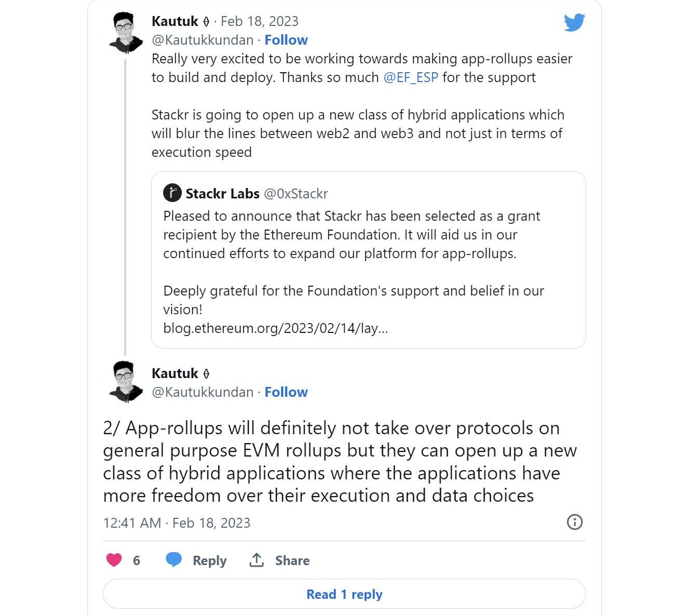This screenshot has width=678, height=616.
Task: Open the quoted tweet text about the grant
Action: tap(351, 235)
